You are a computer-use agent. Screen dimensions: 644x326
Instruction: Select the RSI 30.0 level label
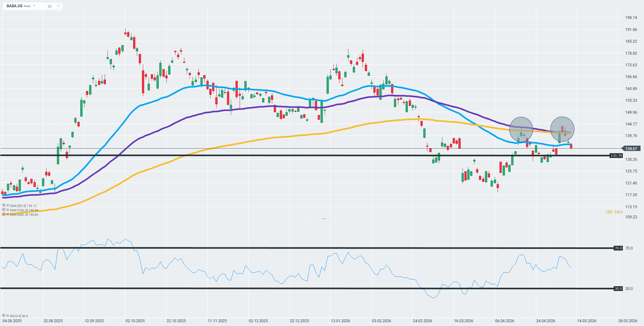(618, 288)
